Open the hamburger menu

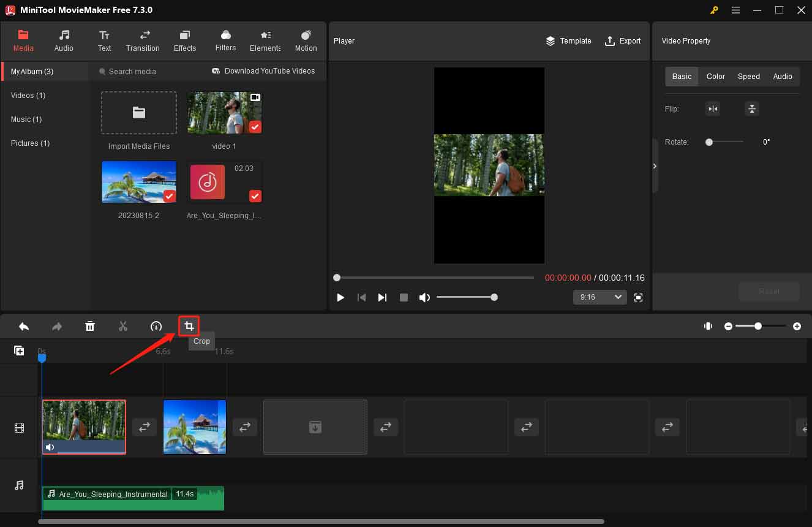coord(735,10)
